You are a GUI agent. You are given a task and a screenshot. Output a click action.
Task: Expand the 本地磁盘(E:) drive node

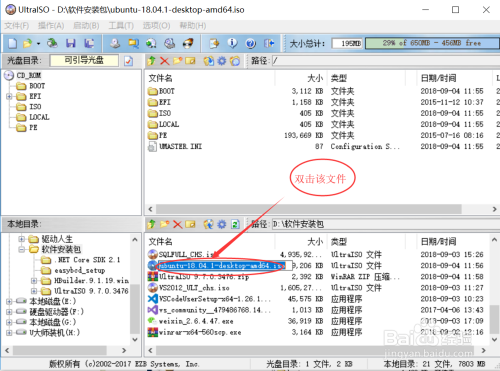pyautogui.click(x=9, y=302)
